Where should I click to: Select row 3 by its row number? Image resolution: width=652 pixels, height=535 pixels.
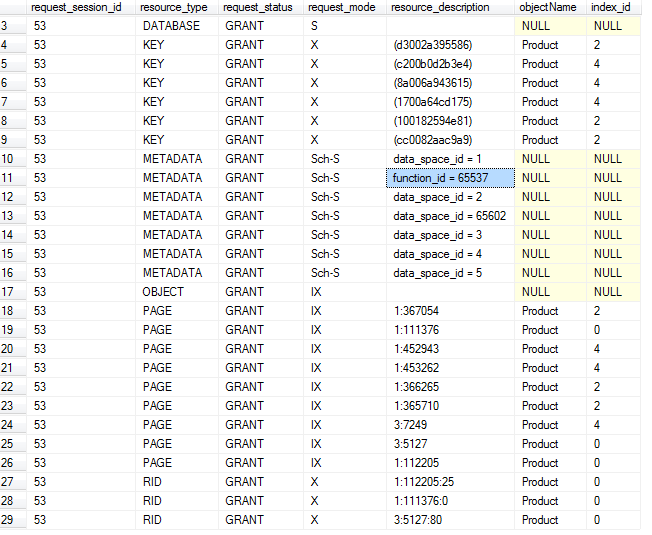tap(13, 26)
